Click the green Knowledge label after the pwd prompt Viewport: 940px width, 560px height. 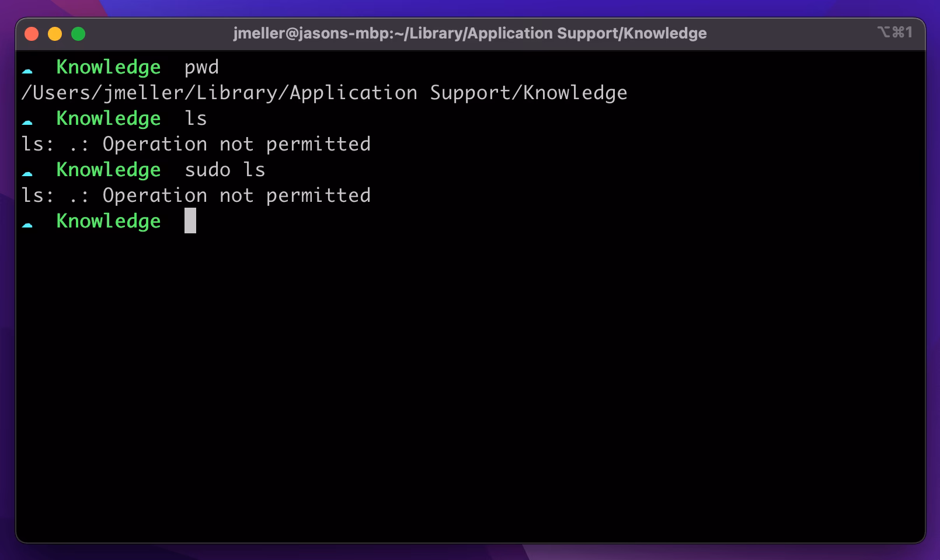click(109, 67)
